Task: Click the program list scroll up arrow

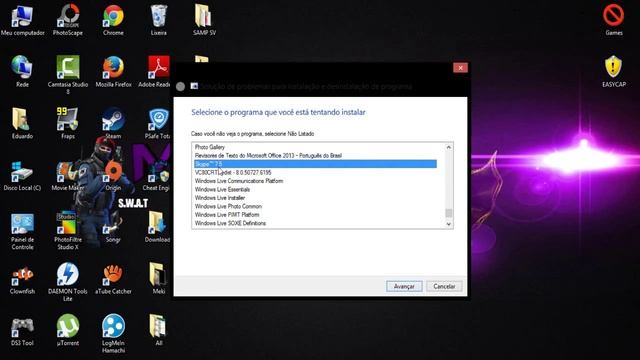Action: tap(449, 147)
